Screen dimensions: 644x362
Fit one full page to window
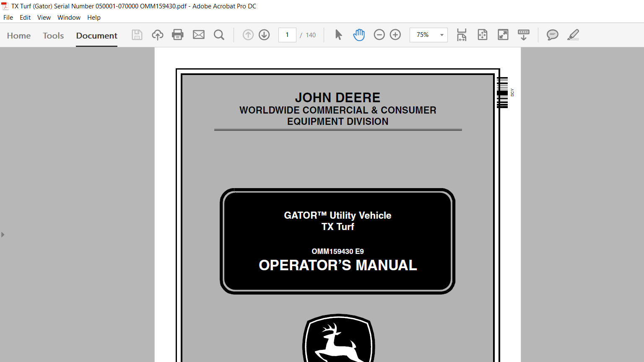pyautogui.click(x=483, y=35)
